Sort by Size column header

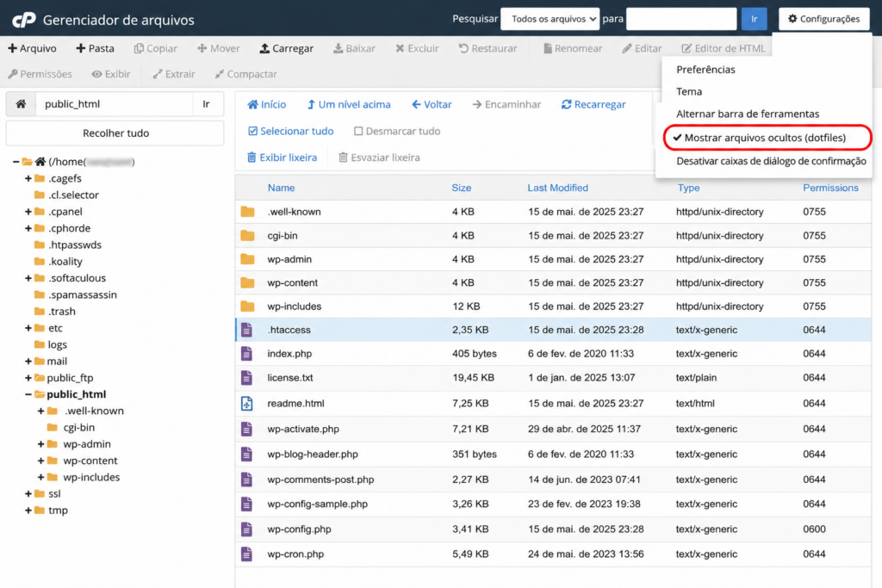(462, 188)
